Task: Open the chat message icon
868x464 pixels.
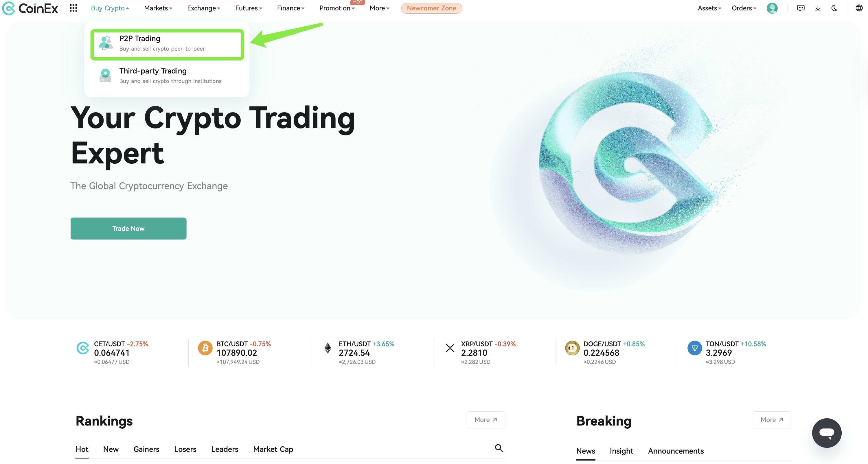Action: pyautogui.click(x=801, y=8)
